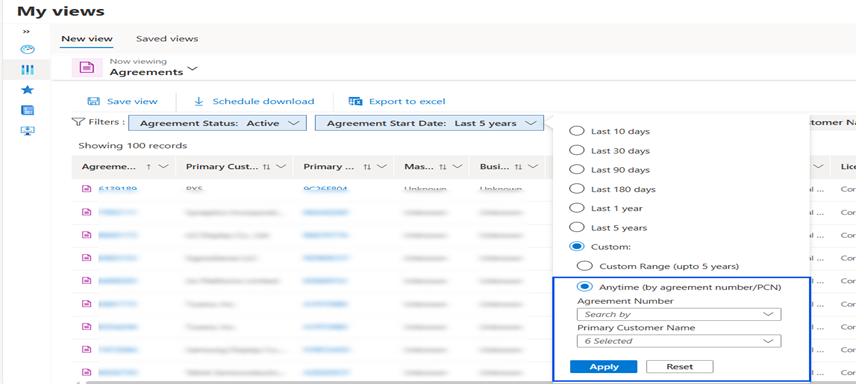The image size is (856, 384).
Task: Open the Agreement Status: Active filter dropdown
Action: click(217, 123)
